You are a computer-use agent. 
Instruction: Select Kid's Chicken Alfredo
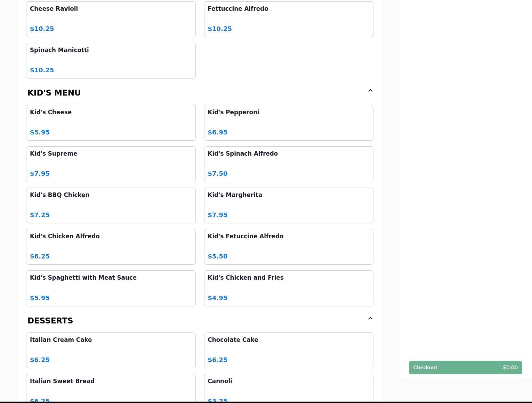[x=111, y=247]
